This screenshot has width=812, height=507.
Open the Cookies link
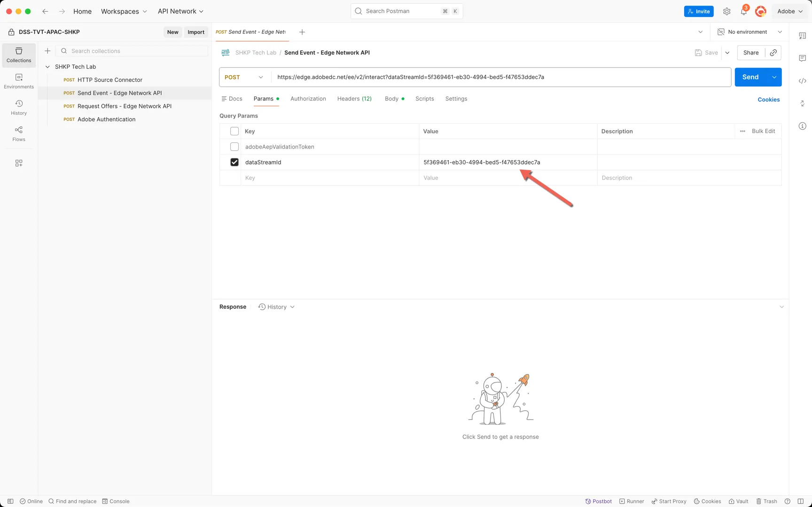(769, 100)
